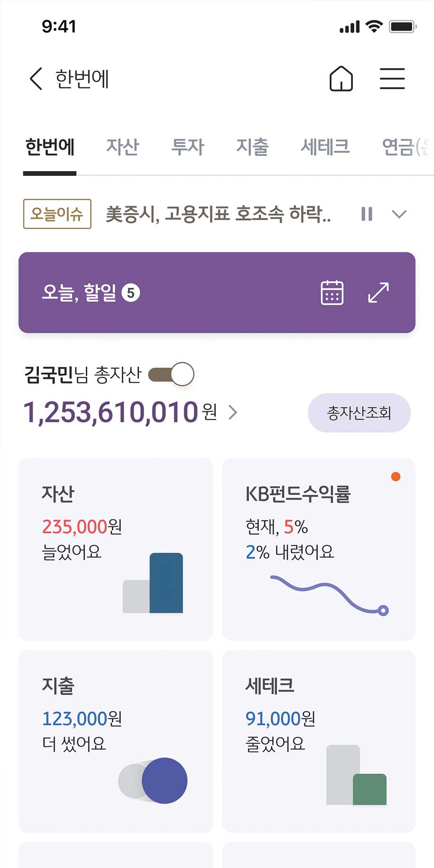The width and height of the screenshot is (434, 868).
Task: Toggle total assets visibility switch
Action: (172, 375)
